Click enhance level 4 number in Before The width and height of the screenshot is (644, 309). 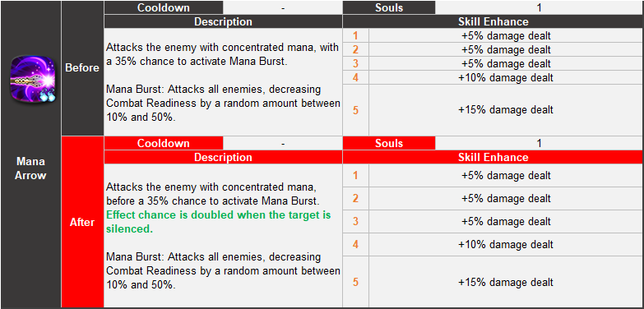click(x=355, y=77)
